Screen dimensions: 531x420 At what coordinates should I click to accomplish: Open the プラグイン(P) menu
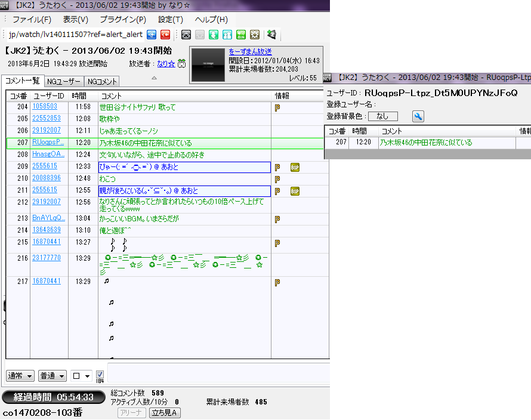coord(123,20)
